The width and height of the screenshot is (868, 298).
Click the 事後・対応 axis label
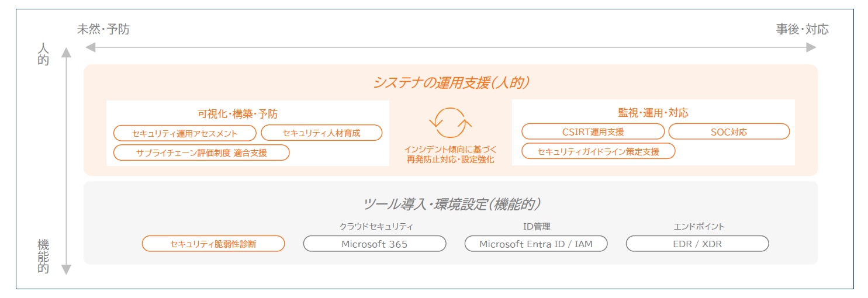802,29
